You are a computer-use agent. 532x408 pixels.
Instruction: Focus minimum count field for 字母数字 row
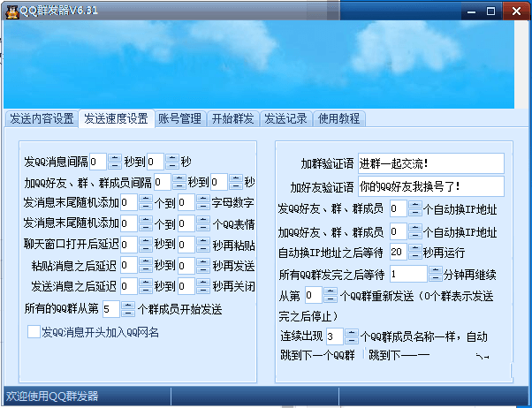pos(129,202)
